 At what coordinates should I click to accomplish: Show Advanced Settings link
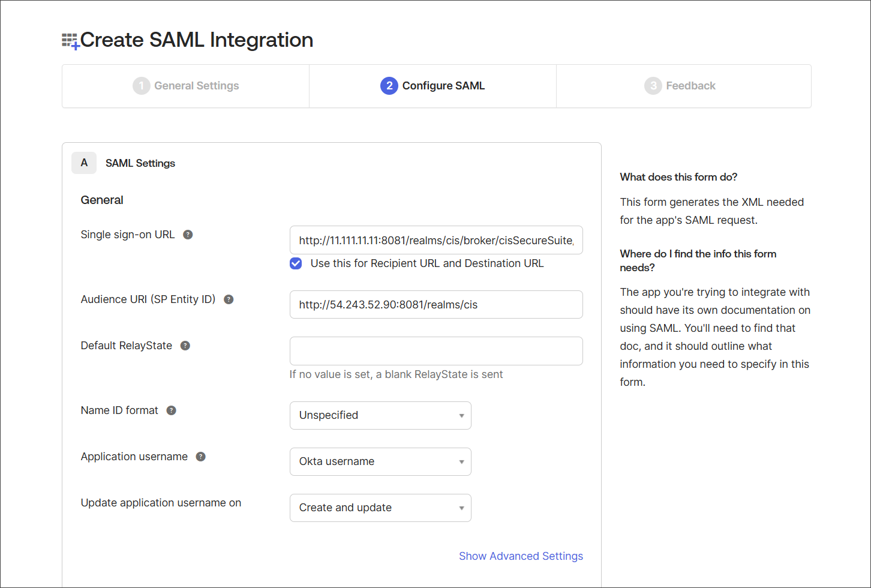tap(521, 556)
